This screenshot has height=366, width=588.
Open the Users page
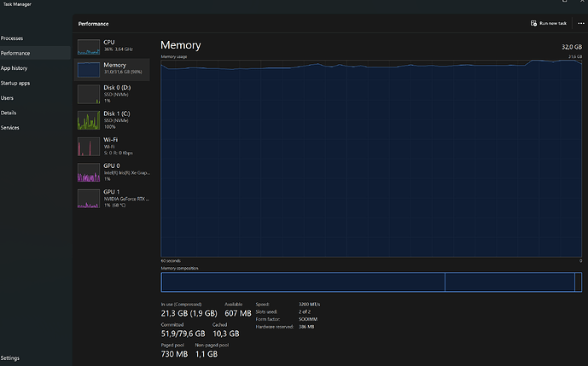(7, 98)
